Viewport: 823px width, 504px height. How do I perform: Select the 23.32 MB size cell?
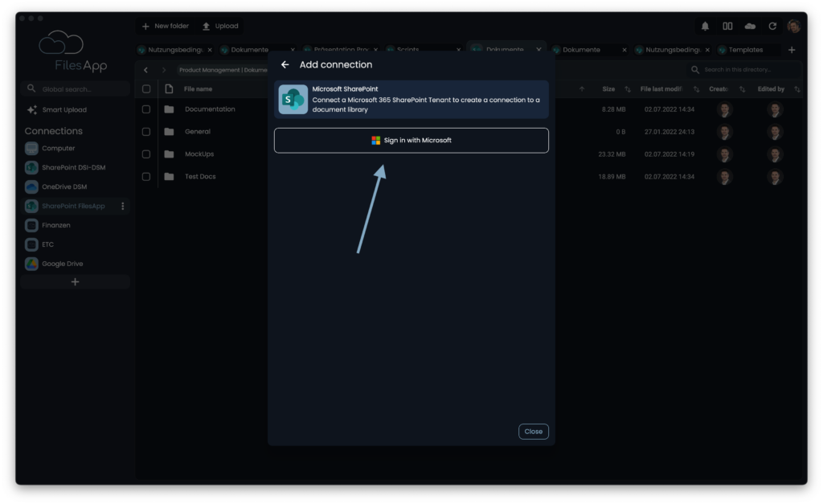click(612, 154)
